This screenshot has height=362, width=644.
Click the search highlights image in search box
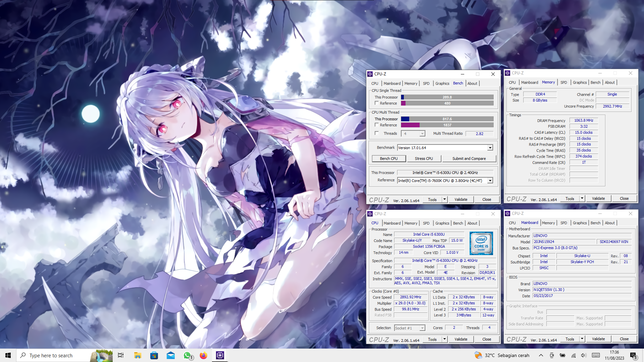pyautogui.click(x=102, y=356)
